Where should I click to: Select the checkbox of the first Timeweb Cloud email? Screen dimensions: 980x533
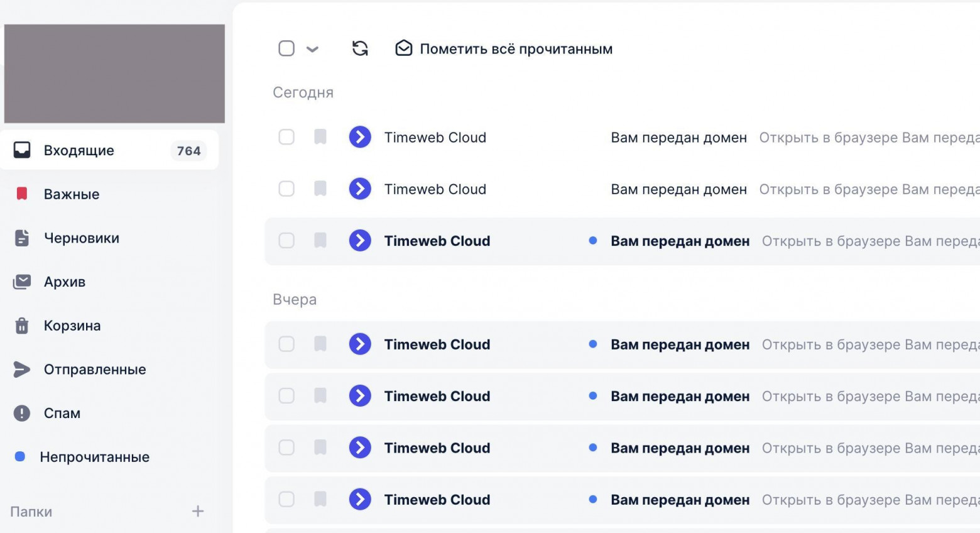(x=286, y=137)
